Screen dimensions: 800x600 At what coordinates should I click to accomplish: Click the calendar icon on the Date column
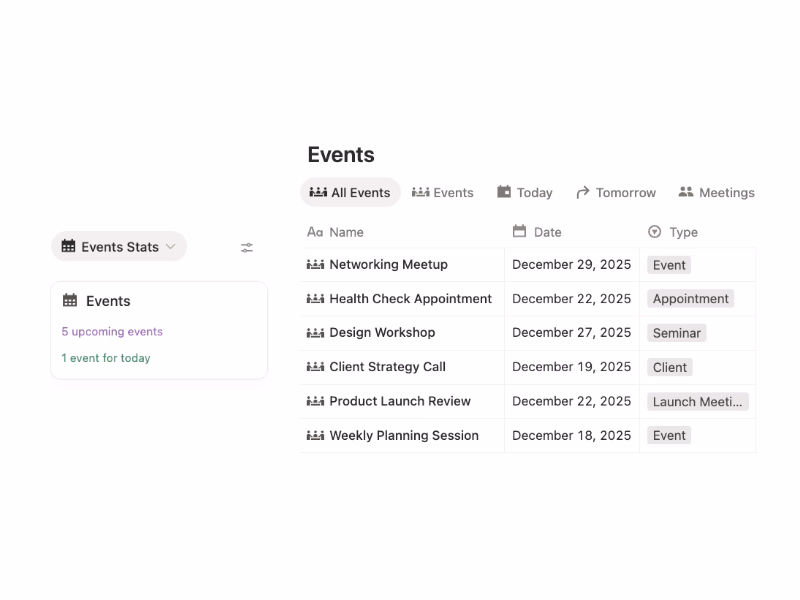pos(521,231)
